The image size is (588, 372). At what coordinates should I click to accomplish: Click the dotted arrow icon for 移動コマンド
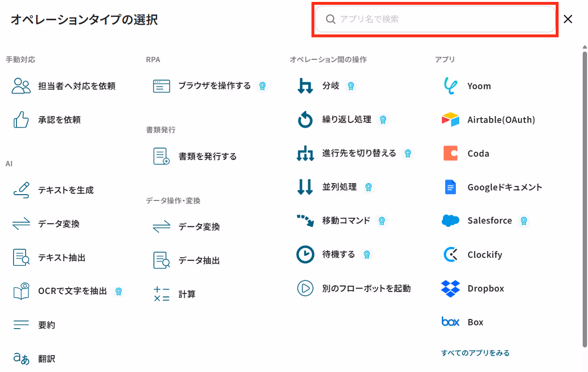click(305, 221)
